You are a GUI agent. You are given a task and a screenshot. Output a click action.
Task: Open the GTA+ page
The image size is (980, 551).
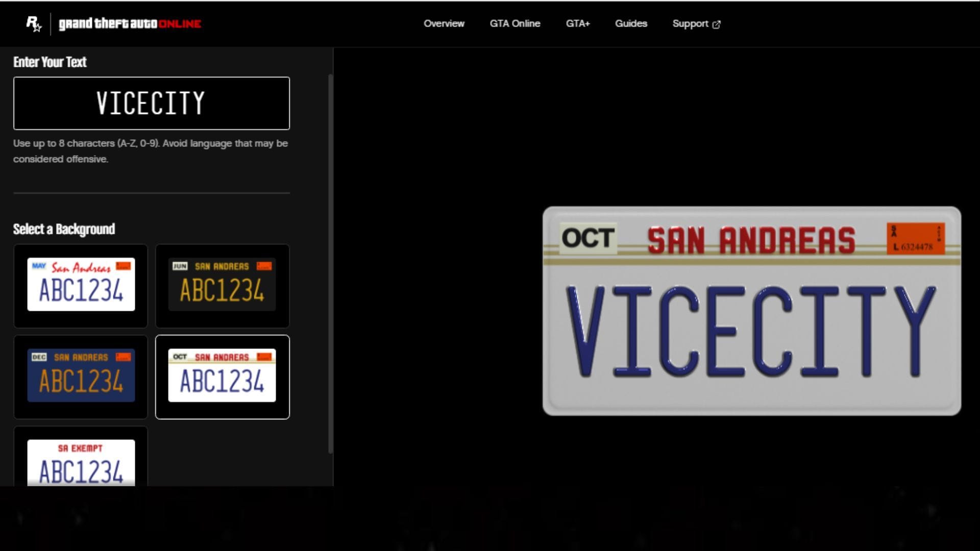pos(577,23)
